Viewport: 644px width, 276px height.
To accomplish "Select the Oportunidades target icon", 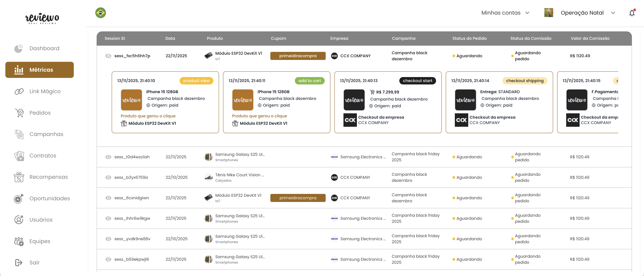I will (19, 198).
